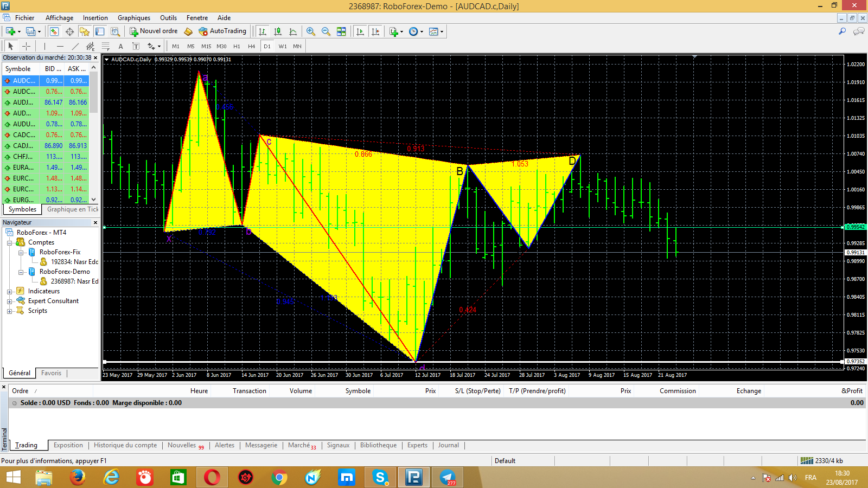Draw a vertical line with the line tool
This screenshot has height=488, width=868.
pyautogui.click(x=44, y=47)
